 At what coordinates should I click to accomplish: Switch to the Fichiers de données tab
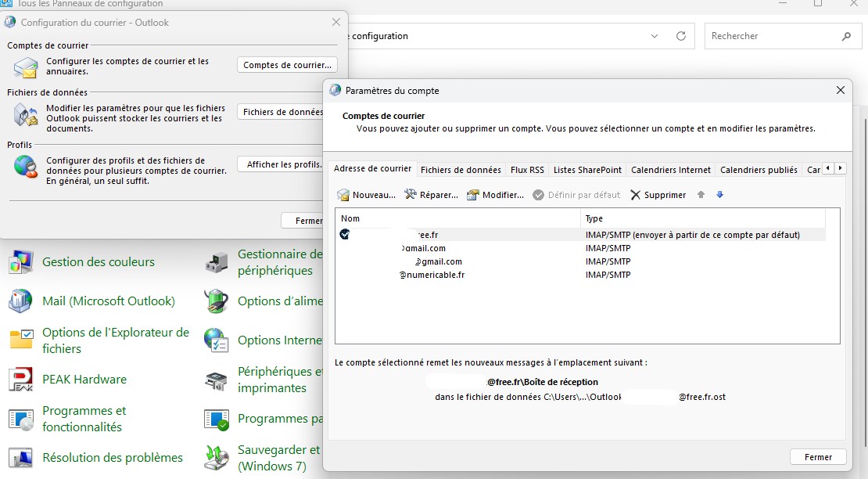[x=461, y=169]
